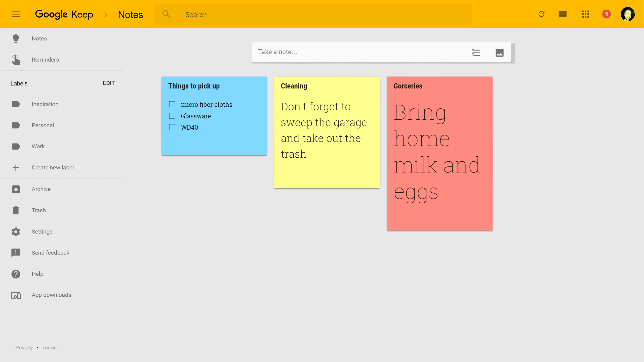
Task: Collapse the sidebar with the hamburger menu
Action: click(x=16, y=14)
